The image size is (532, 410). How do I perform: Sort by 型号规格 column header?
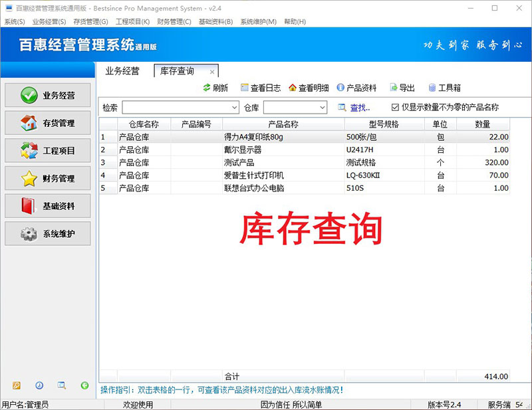pos(384,124)
